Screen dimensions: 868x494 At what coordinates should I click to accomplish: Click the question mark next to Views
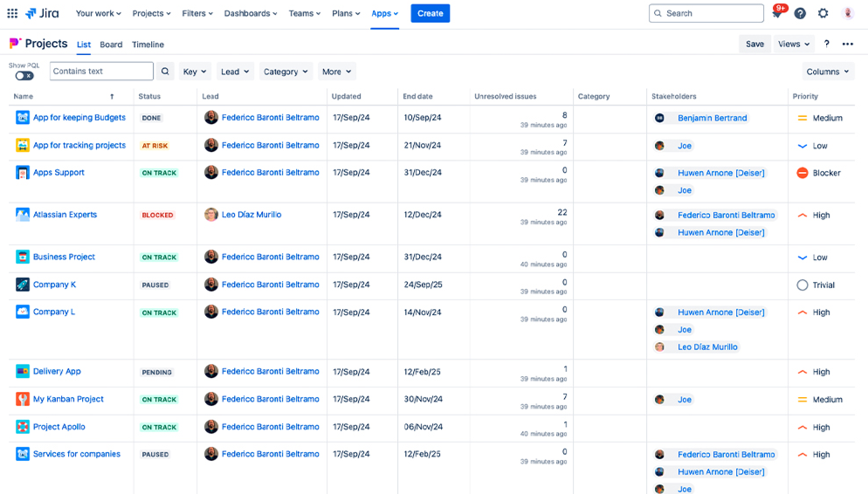(x=826, y=45)
